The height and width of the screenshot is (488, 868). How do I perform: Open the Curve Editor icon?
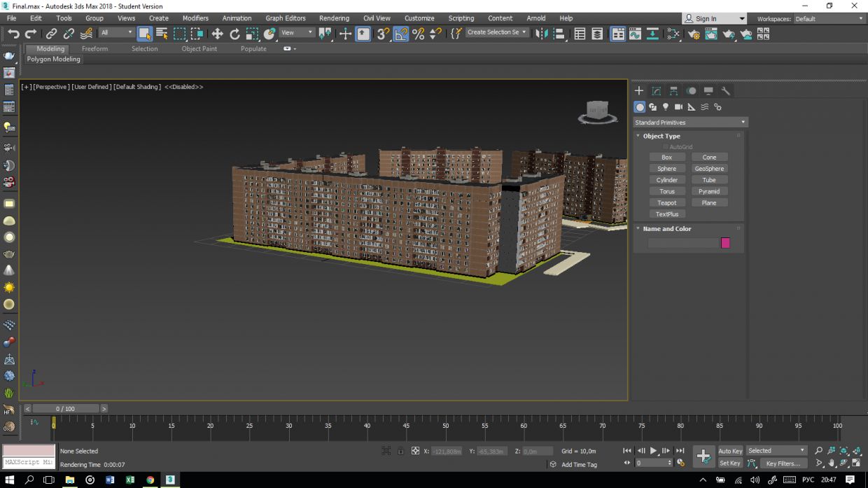(x=635, y=34)
